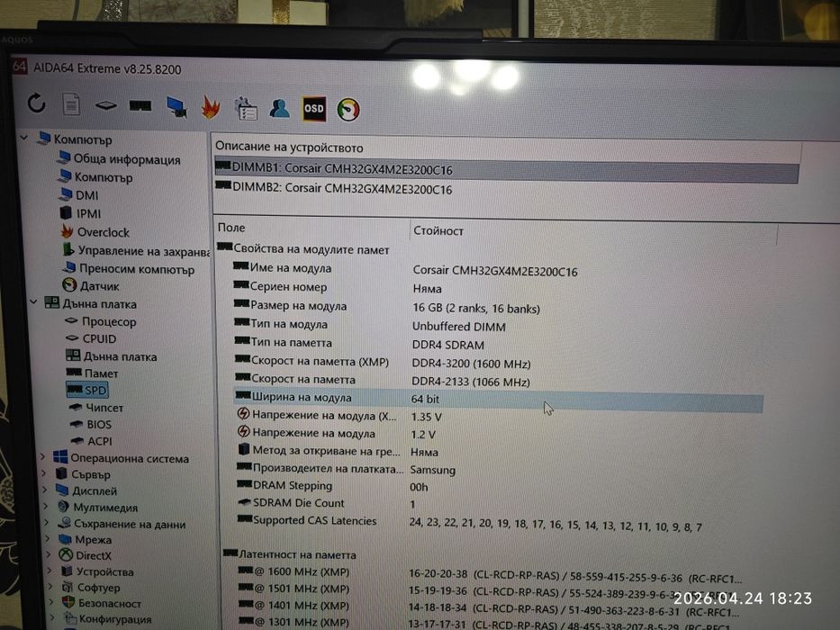Open the IPMI tree item
This screenshot has height=630, width=840.
80,213
